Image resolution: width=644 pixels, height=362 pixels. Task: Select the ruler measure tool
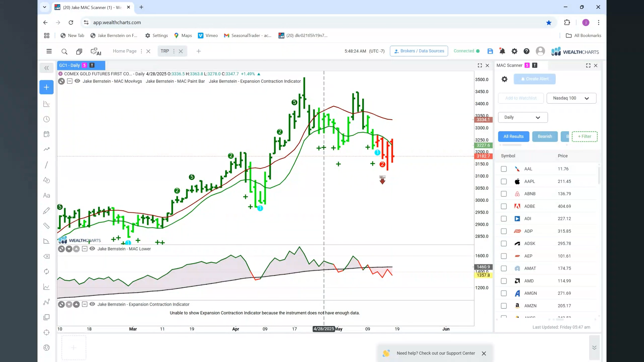[x=47, y=226]
